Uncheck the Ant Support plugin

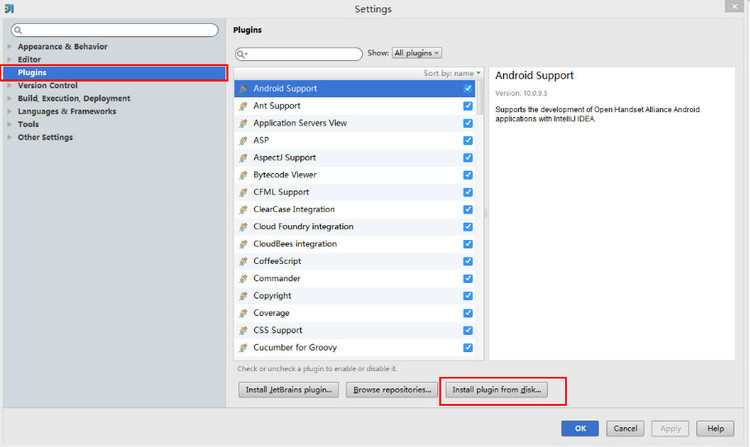coord(468,106)
